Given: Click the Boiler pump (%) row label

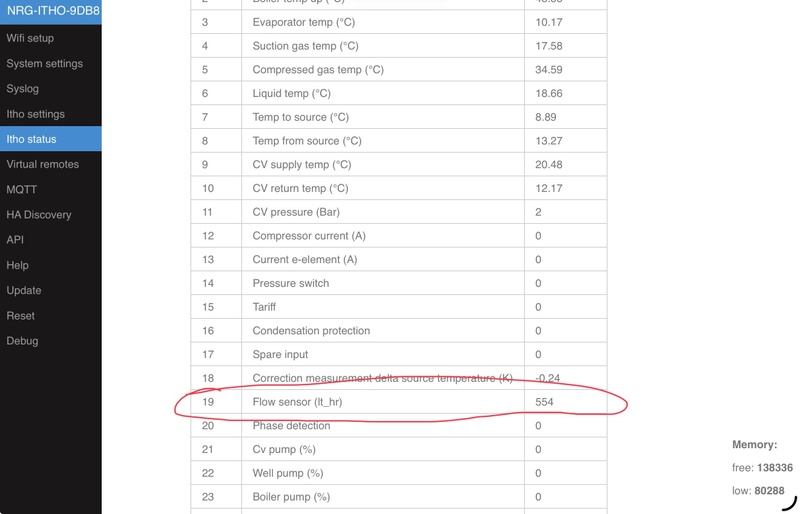Looking at the screenshot, I should (x=291, y=497).
